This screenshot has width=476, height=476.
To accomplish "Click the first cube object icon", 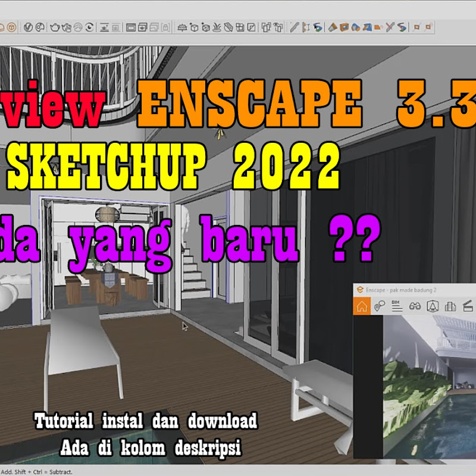I will [194, 27].
